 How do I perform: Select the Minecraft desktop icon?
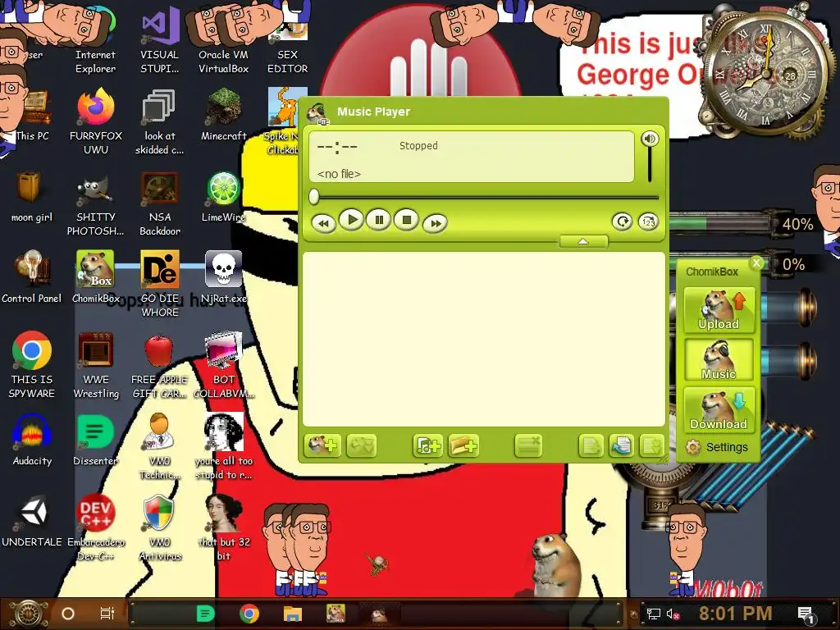point(223,115)
